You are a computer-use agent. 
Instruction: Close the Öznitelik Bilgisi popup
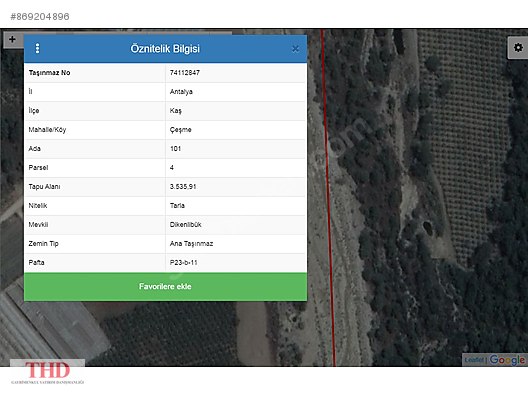[x=295, y=49]
